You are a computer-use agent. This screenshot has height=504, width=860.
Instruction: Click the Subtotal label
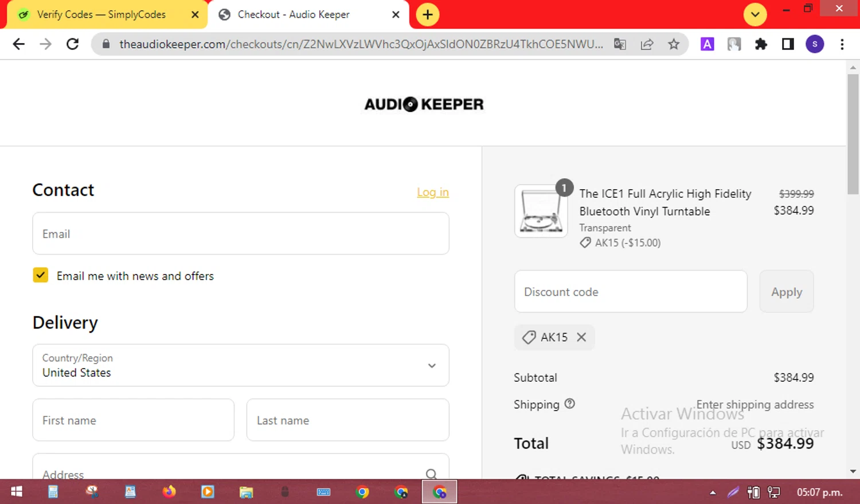click(x=535, y=377)
